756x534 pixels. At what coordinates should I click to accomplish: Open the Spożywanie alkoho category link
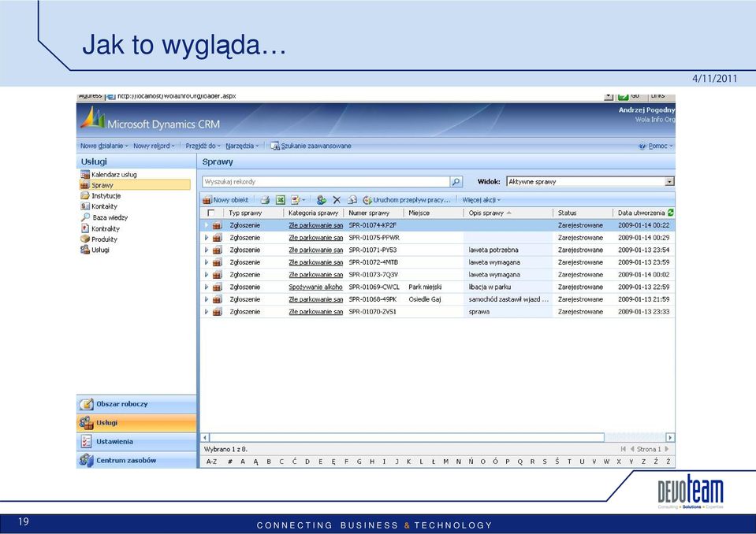click(x=315, y=287)
